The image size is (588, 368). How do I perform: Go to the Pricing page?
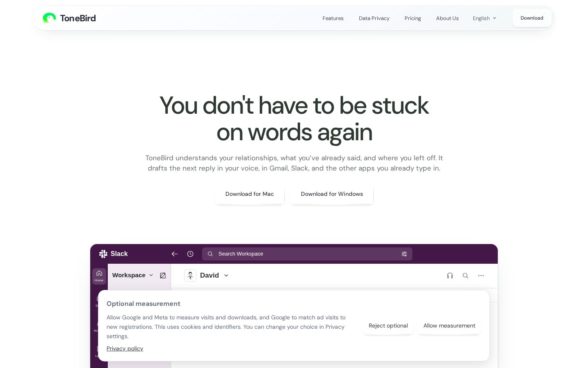point(413,18)
